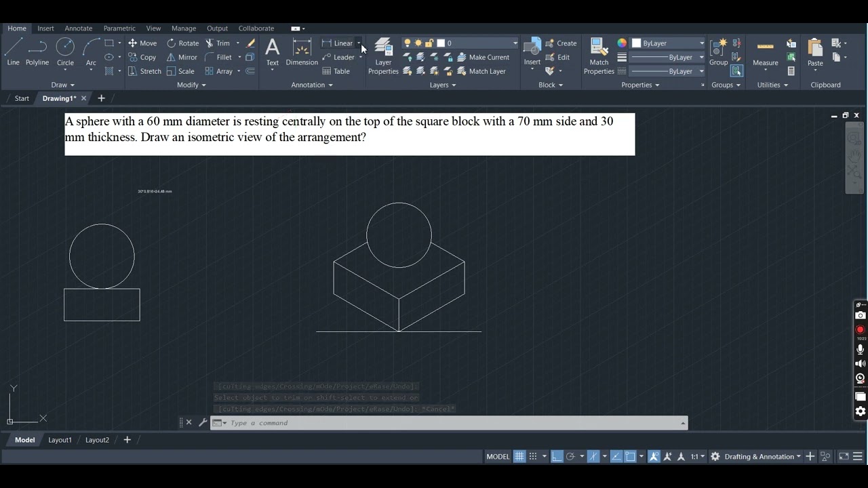Toggle polar tracking in status bar
The height and width of the screenshot is (488, 868).
[x=570, y=456]
